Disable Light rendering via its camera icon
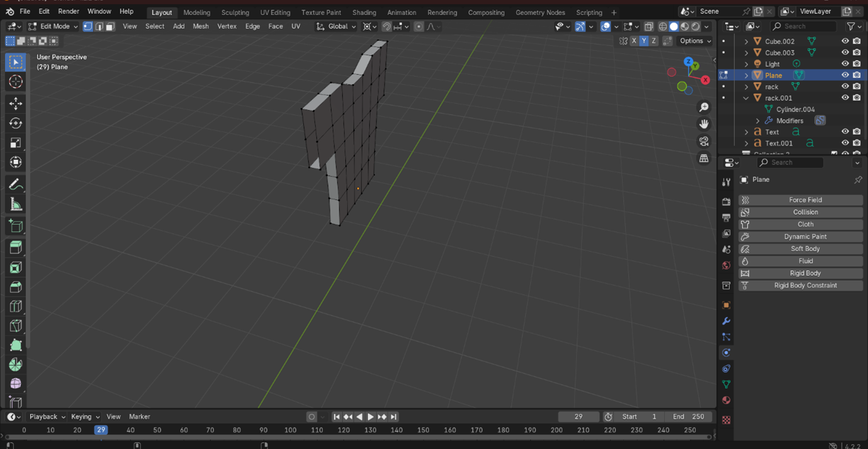 (x=857, y=64)
